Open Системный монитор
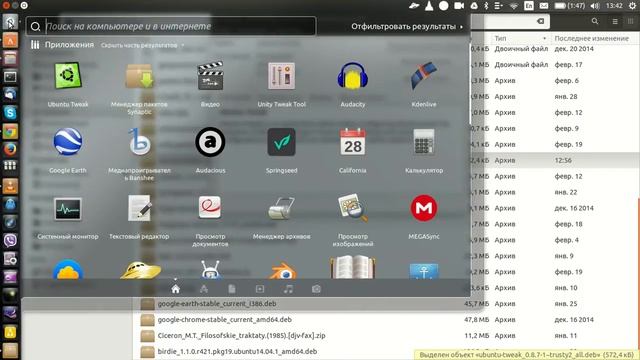The width and height of the screenshot is (640, 360). [68, 209]
